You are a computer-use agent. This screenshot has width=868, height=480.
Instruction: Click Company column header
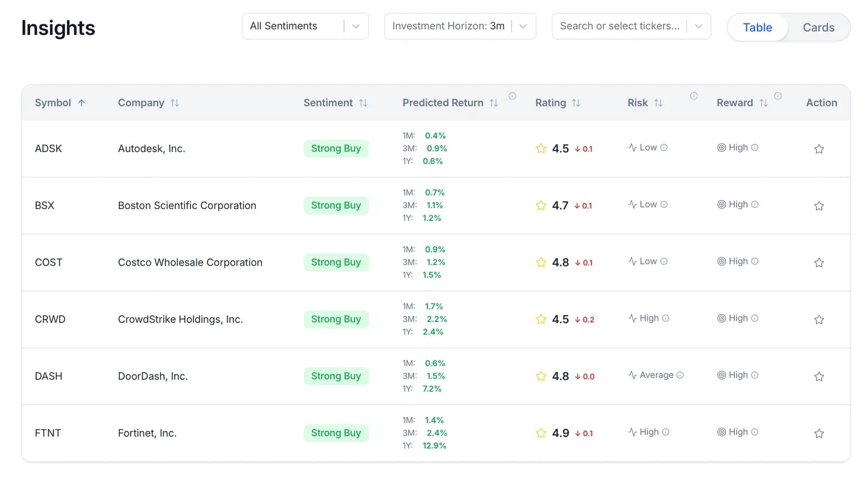[141, 103]
